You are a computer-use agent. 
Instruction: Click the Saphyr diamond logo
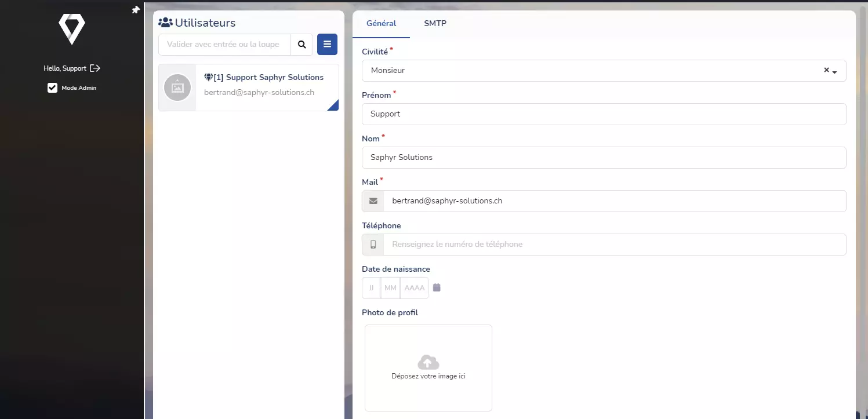click(x=72, y=29)
